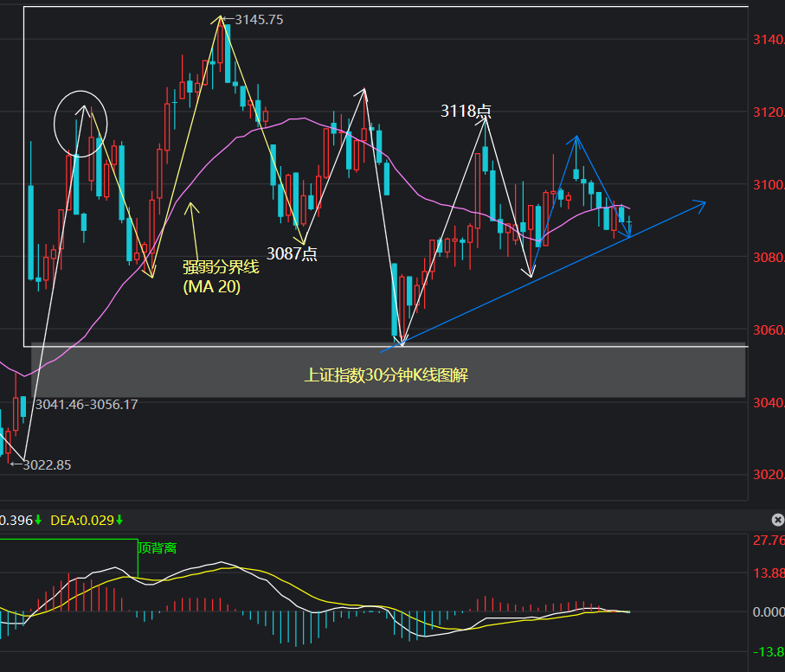
Task: Click the 3087点 trough label
Action: [x=292, y=253]
